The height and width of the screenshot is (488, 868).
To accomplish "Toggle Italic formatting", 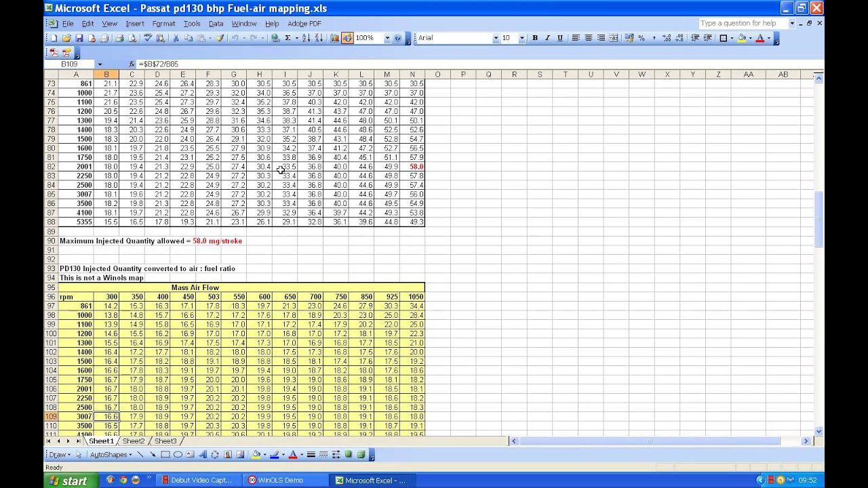I will pyautogui.click(x=548, y=38).
